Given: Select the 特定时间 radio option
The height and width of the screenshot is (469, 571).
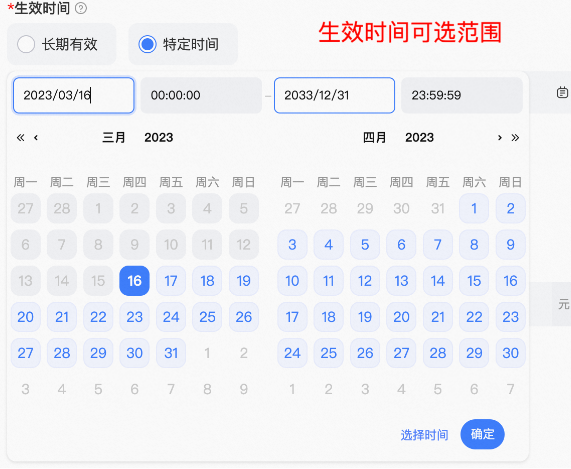Looking at the screenshot, I should coord(147,44).
